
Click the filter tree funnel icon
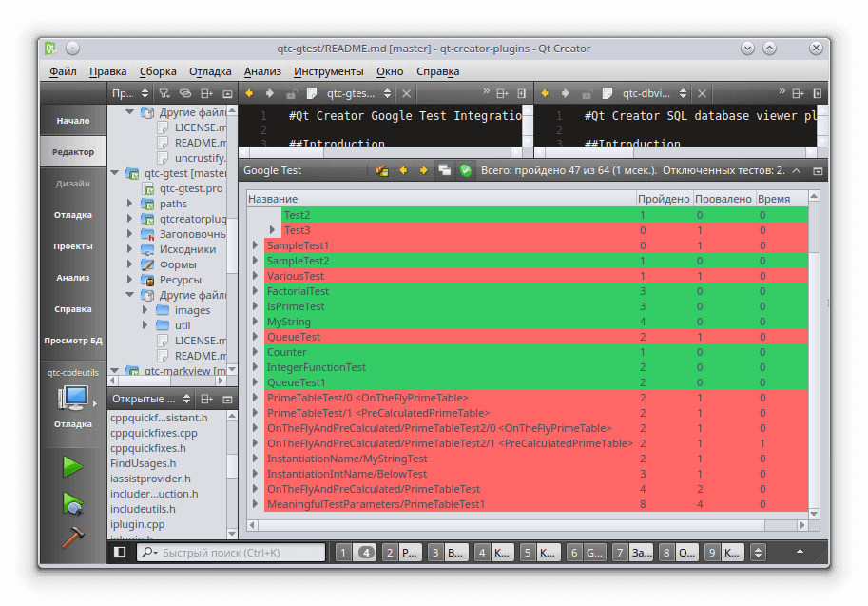[164, 93]
